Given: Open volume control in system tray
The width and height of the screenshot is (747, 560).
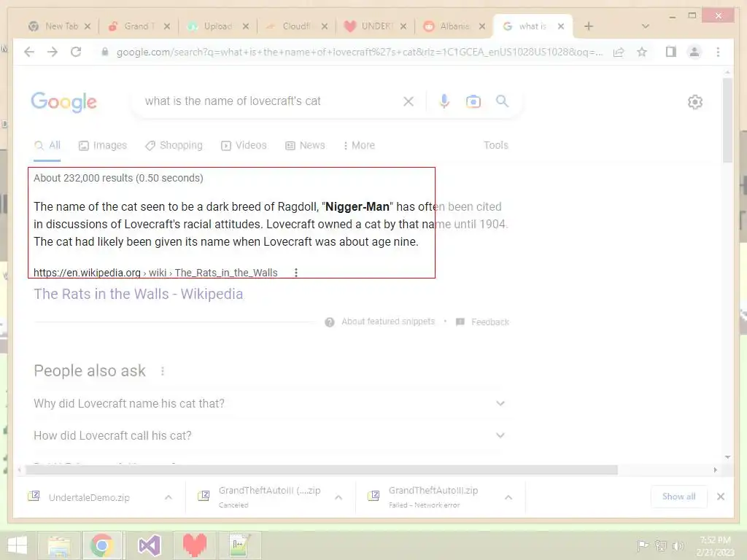Looking at the screenshot, I should point(678,545).
